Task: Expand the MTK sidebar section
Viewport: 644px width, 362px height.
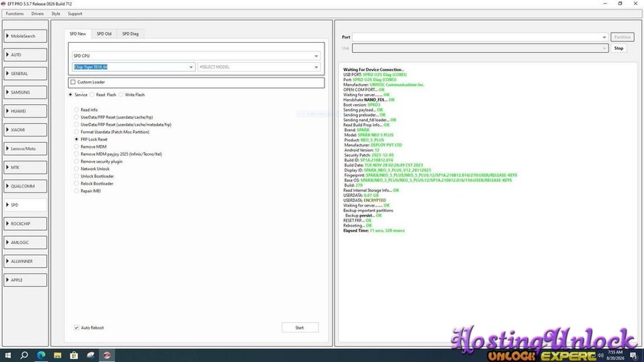Action: [x=25, y=167]
